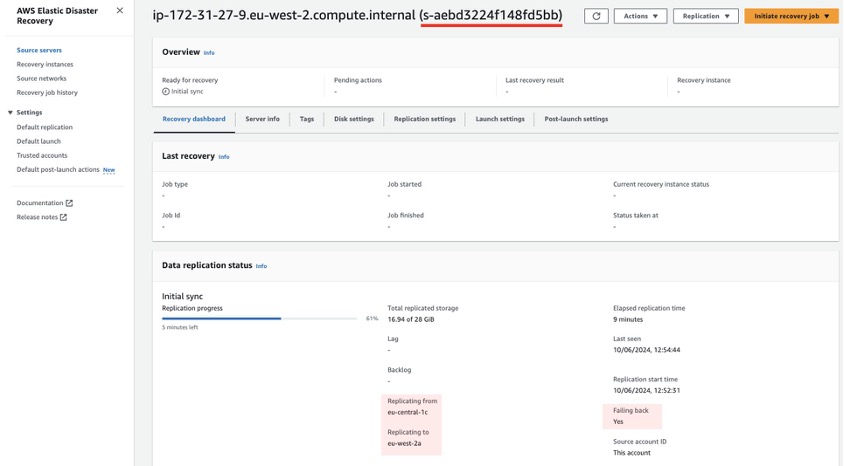Click AWS Elastic Disaster Recovery title
This screenshot has width=844, height=466.
(57, 16)
